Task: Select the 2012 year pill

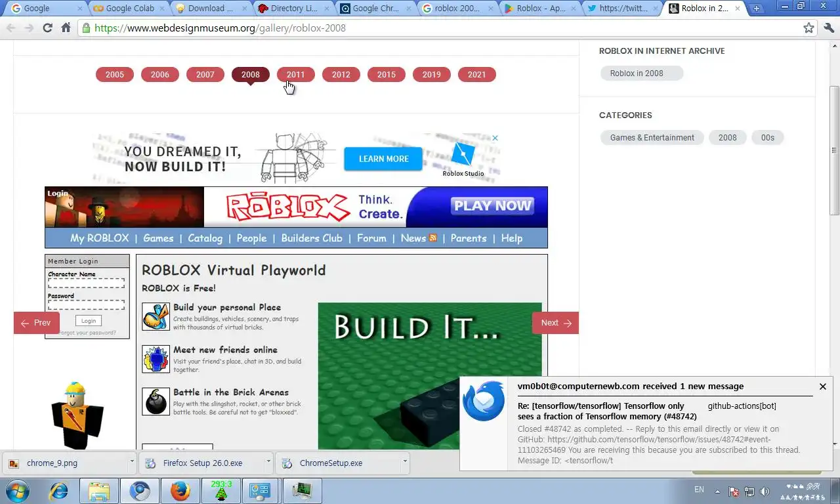Action: tap(341, 75)
